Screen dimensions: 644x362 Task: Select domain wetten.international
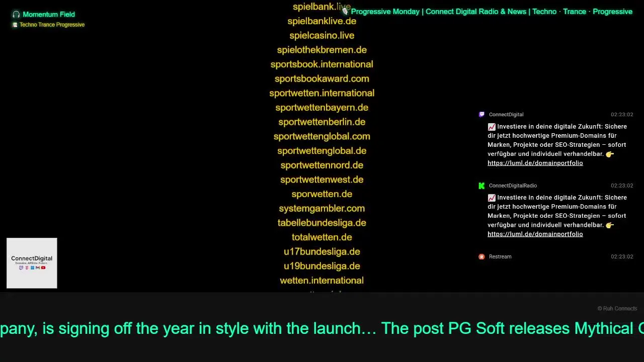point(322,281)
